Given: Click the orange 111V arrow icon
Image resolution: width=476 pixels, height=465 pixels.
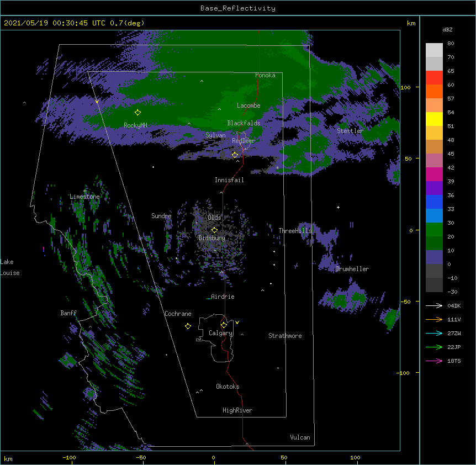Looking at the screenshot, I should pyautogui.click(x=434, y=319).
